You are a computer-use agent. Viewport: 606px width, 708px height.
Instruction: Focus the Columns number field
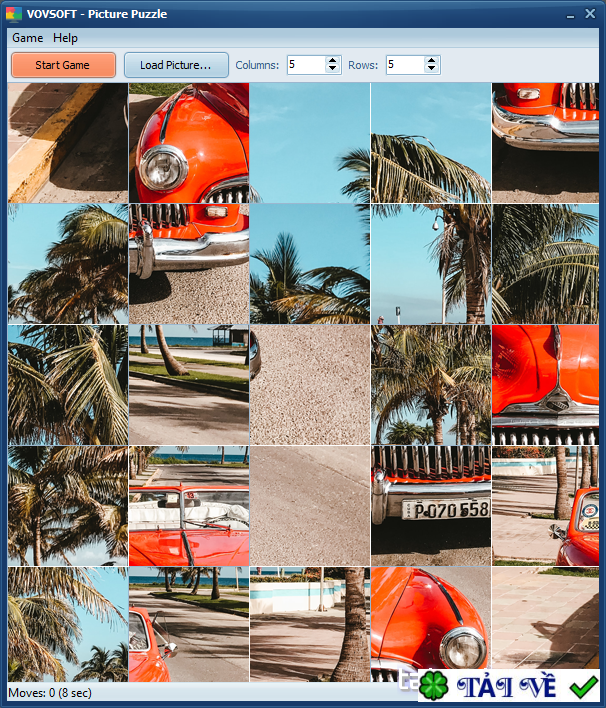(x=307, y=65)
